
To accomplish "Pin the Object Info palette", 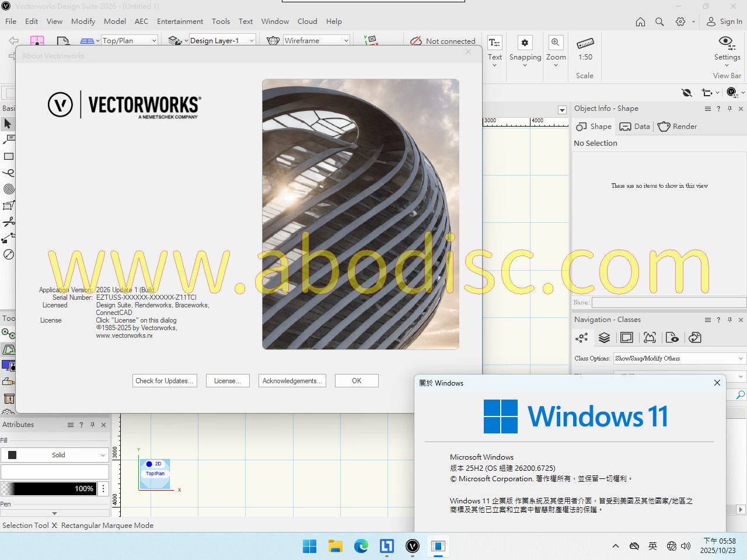I will coord(729,108).
